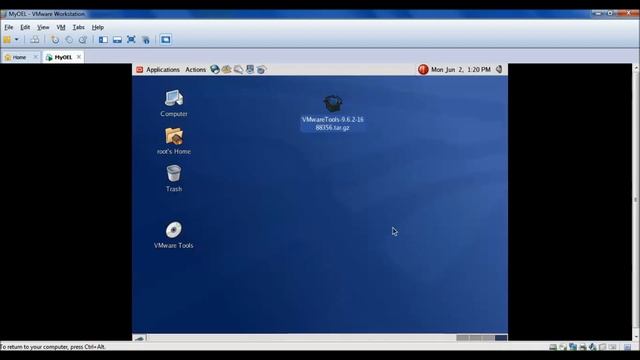640x360 pixels.
Task: Click the VM power control icon
Action: pyautogui.click(x=7, y=40)
